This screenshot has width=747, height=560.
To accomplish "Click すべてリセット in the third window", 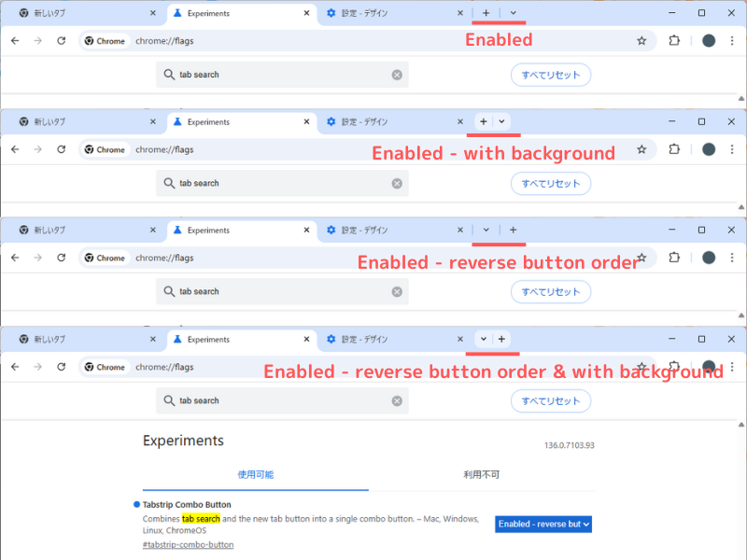I will coord(551,291).
